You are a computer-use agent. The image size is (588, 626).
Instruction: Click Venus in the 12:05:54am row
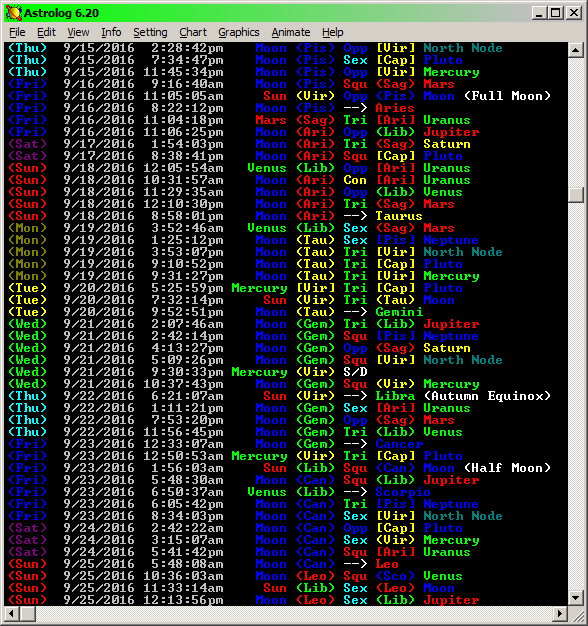[267, 168]
